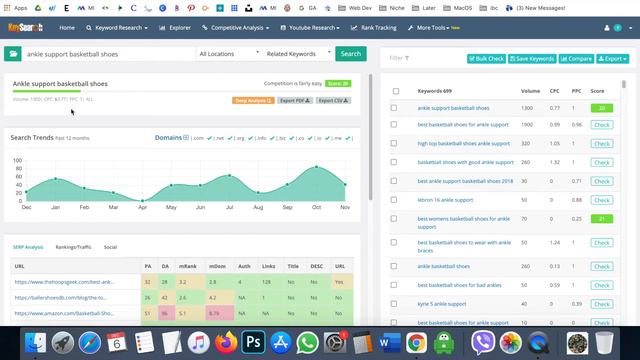640x360 pixels.
Task: Click the green folder icon beside search box
Action: coord(13,53)
